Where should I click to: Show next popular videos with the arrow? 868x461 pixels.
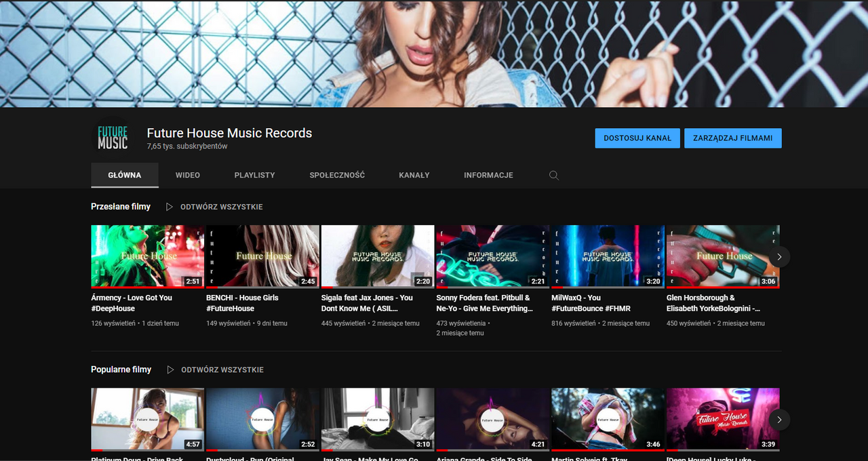pyautogui.click(x=779, y=420)
